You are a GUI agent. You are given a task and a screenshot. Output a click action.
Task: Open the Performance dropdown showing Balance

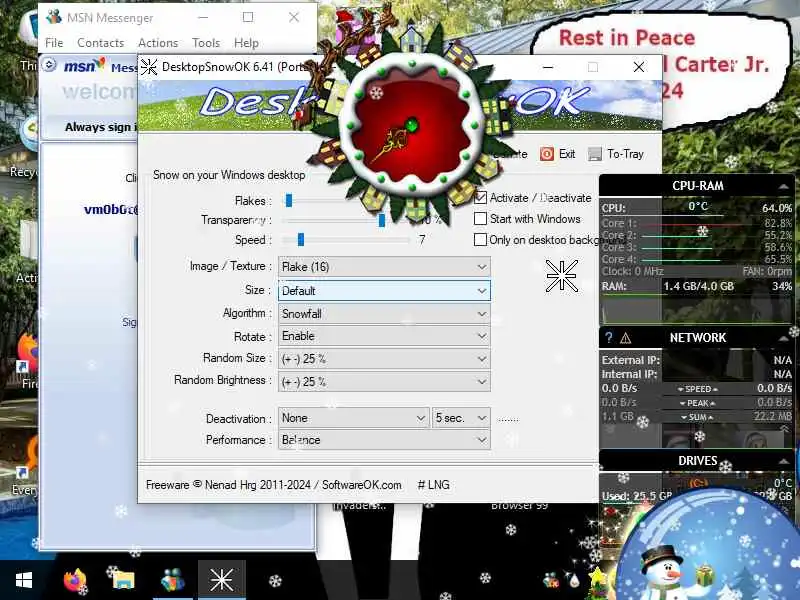384,440
